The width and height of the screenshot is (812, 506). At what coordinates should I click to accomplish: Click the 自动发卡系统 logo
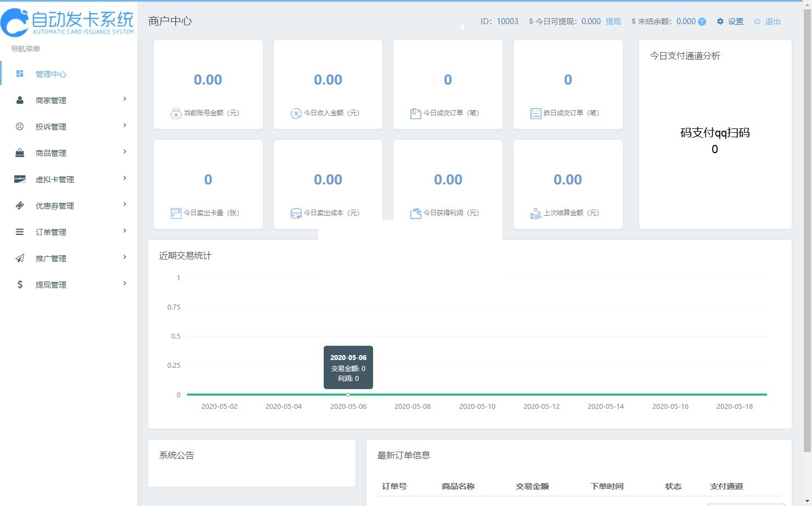coord(68,22)
